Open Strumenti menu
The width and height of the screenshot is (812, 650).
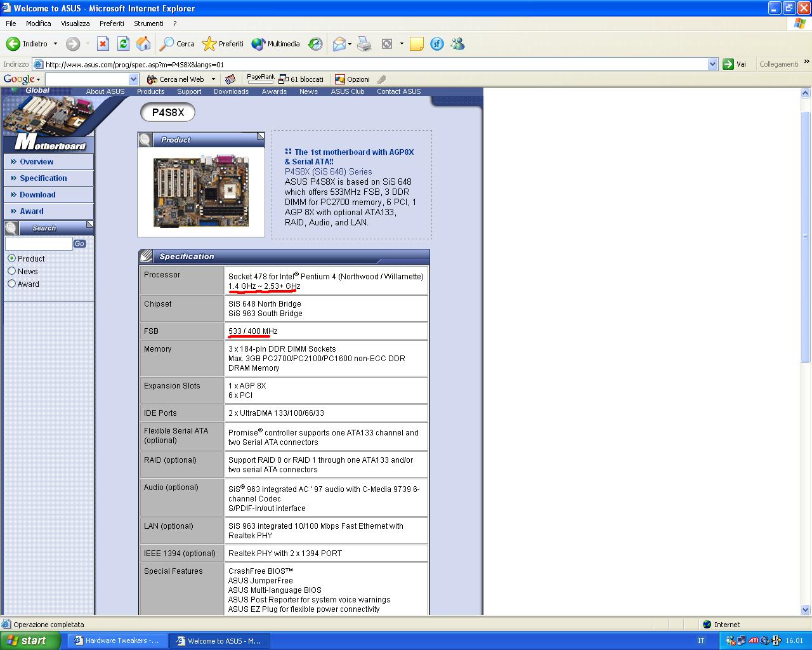148,23
